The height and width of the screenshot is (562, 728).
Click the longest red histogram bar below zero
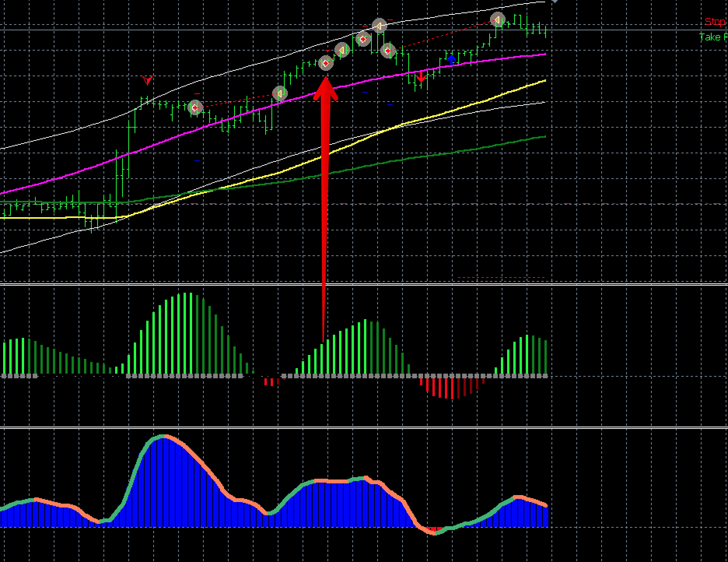pyautogui.click(x=452, y=388)
